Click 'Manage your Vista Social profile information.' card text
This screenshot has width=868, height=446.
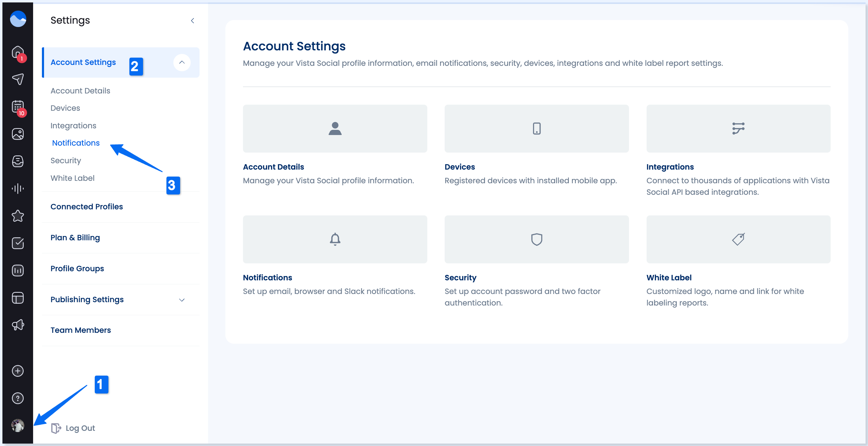coord(328,181)
